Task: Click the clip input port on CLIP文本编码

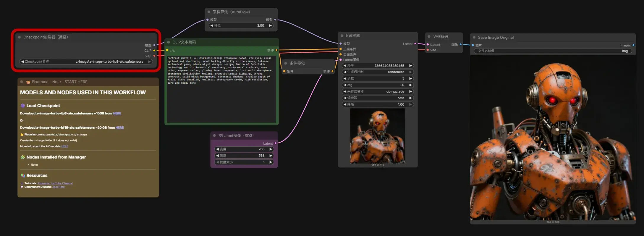Action: point(167,50)
